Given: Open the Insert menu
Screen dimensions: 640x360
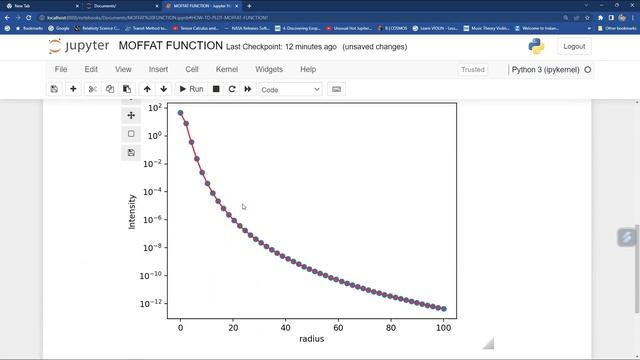Looking at the screenshot, I should 158,69.
